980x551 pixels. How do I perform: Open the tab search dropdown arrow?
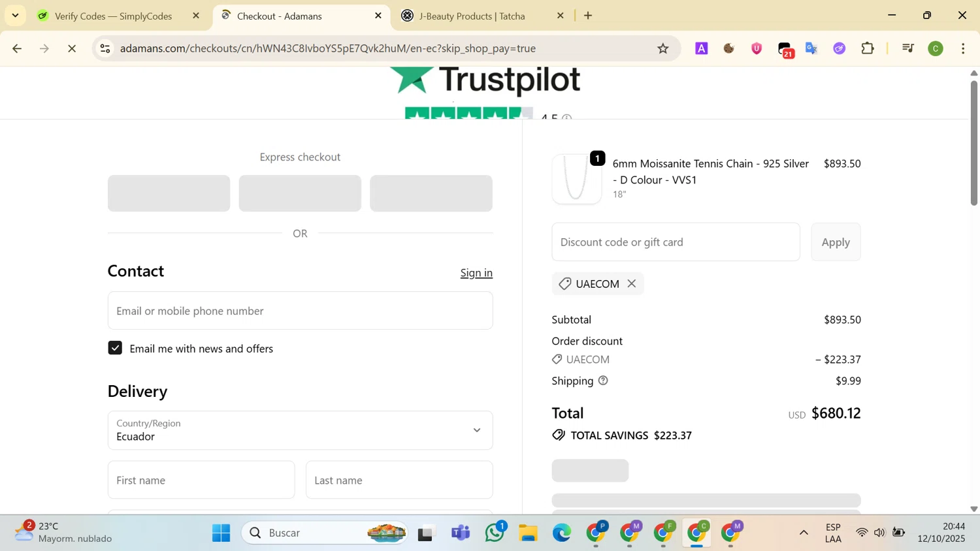tap(15, 16)
